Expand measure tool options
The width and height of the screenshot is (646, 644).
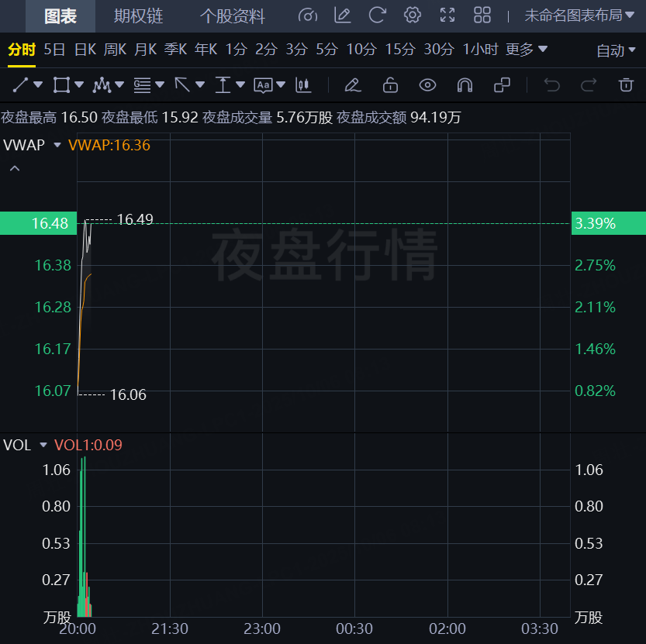[240, 84]
